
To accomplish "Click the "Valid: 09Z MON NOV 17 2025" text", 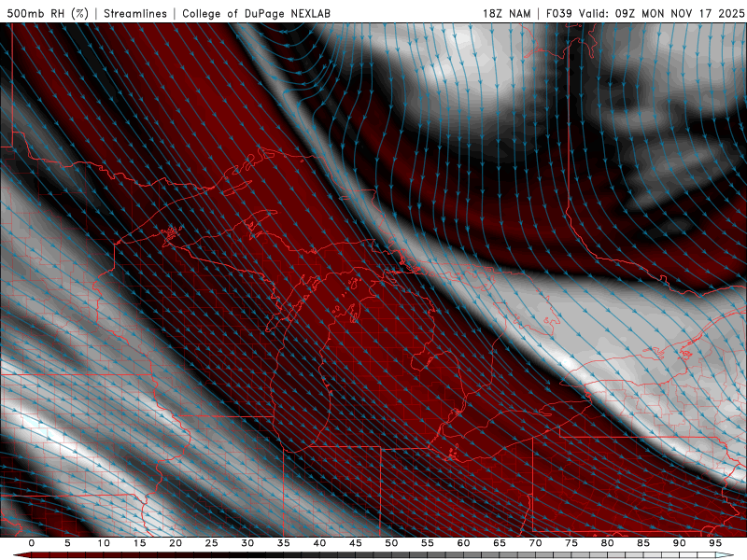I will [661, 13].
